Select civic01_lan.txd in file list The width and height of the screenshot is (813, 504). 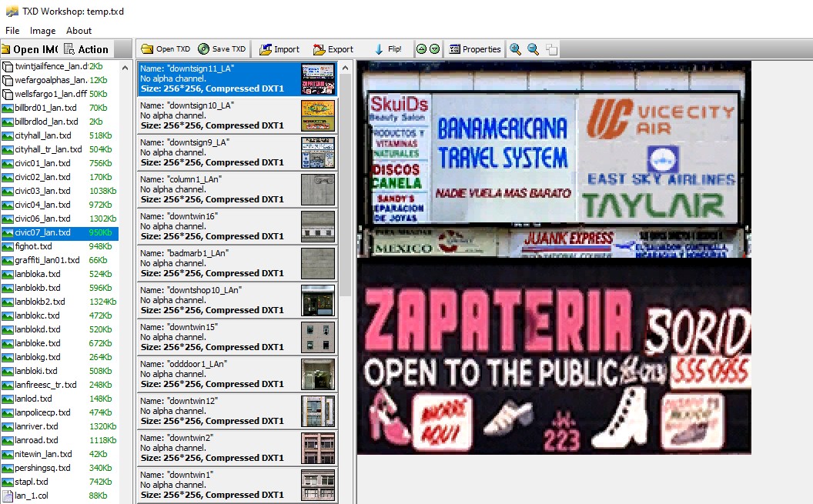pos(59,163)
